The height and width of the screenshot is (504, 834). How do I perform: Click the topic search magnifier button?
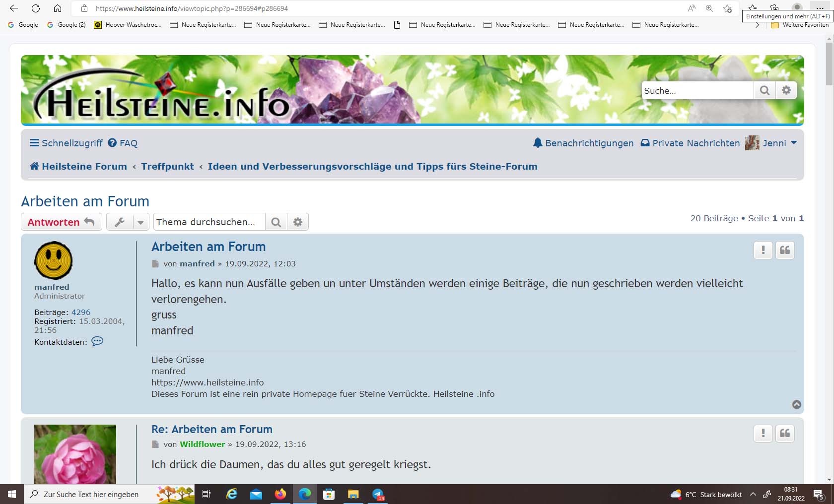tap(276, 222)
